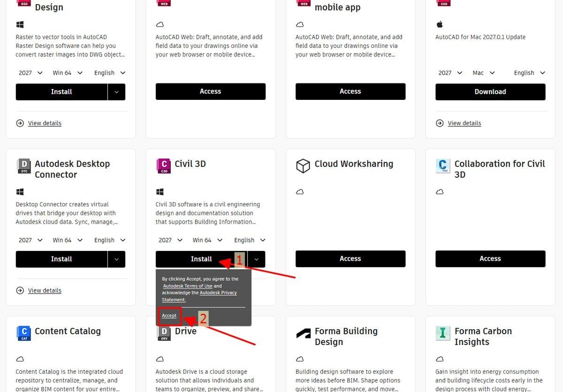Click cloud icon on Forma Building Design card

click(x=300, y=359)
